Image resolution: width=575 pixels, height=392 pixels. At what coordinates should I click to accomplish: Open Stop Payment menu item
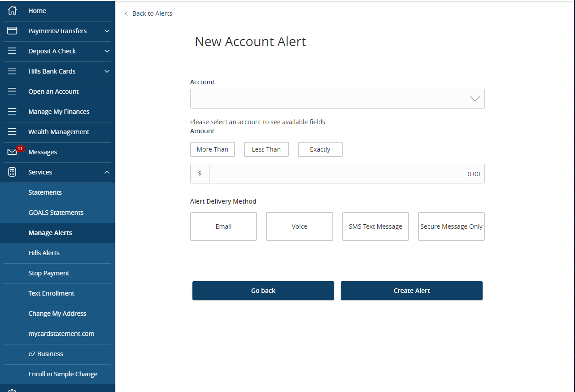coord(57,273)
